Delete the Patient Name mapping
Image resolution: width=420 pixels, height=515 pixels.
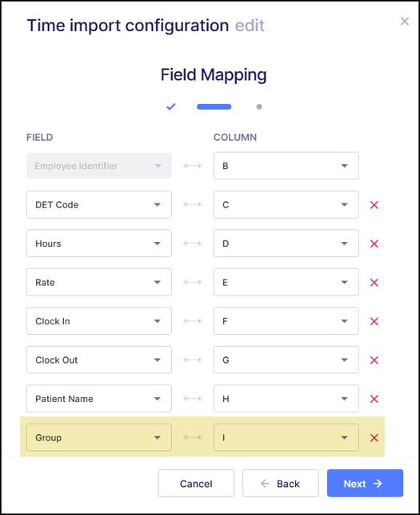374,399
